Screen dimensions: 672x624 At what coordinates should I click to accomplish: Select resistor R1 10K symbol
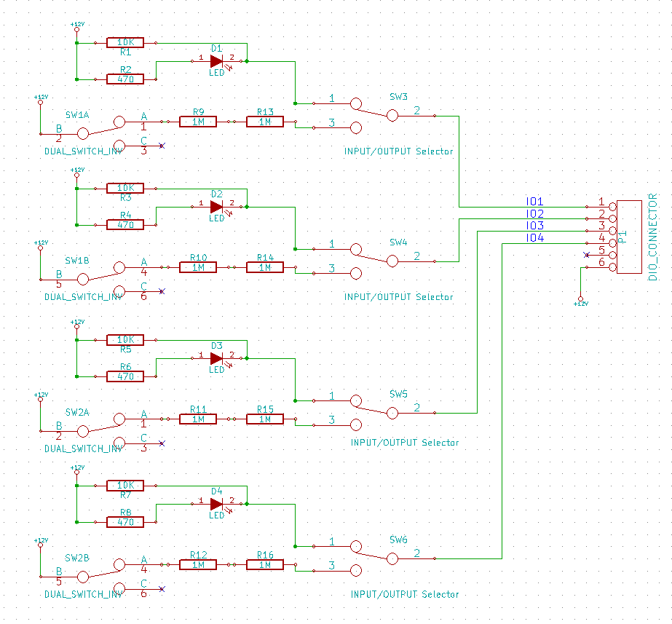(x=125, y=42)
